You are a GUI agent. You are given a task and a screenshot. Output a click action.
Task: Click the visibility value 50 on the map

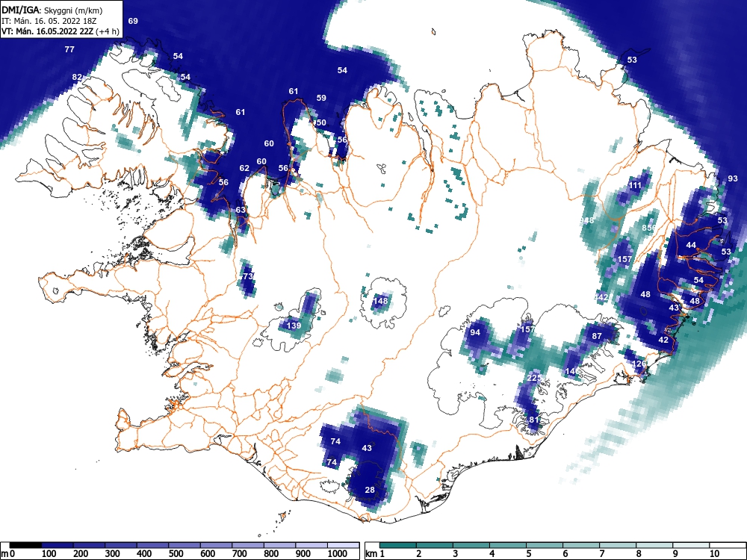point(321,122)
